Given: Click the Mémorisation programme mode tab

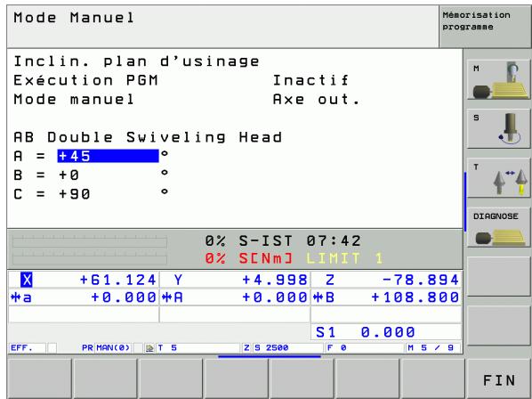Looking at the screenshot, I should pyautogui.click(x=485, y=27).
